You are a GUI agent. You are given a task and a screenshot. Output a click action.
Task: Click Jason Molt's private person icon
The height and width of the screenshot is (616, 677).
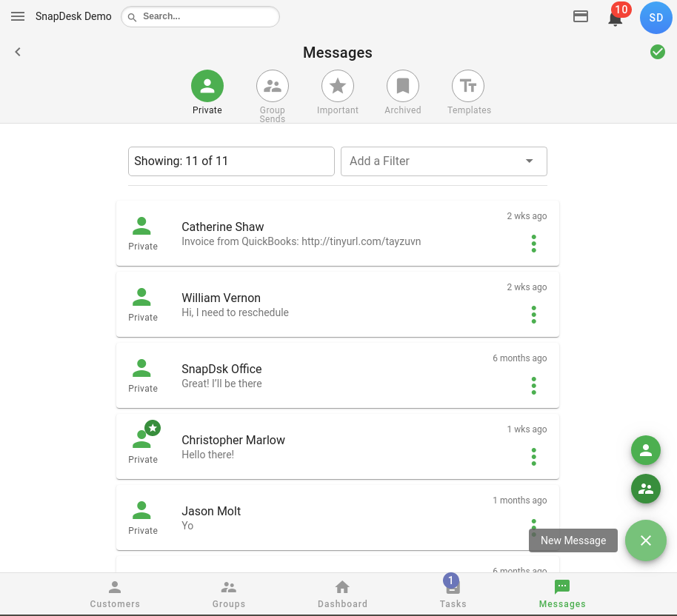(141, 510)
